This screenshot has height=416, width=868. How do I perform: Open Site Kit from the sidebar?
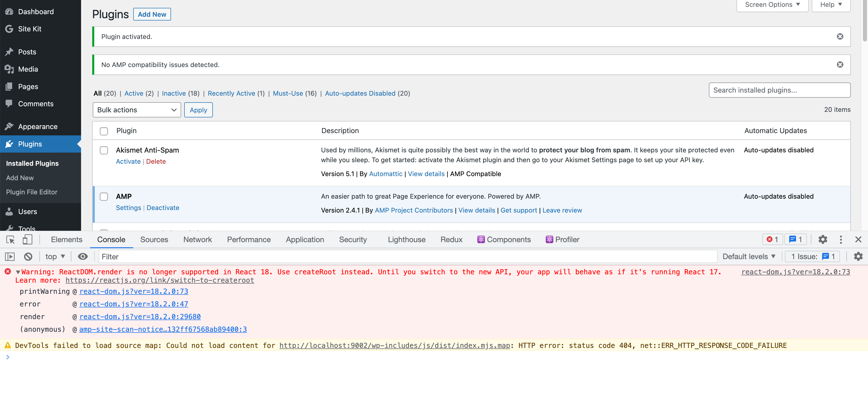click(29, 29)
